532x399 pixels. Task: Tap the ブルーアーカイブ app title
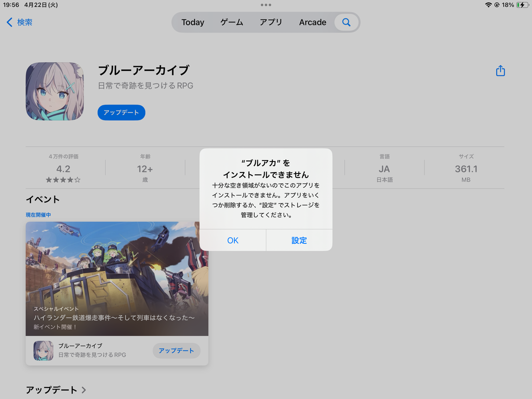144,70
